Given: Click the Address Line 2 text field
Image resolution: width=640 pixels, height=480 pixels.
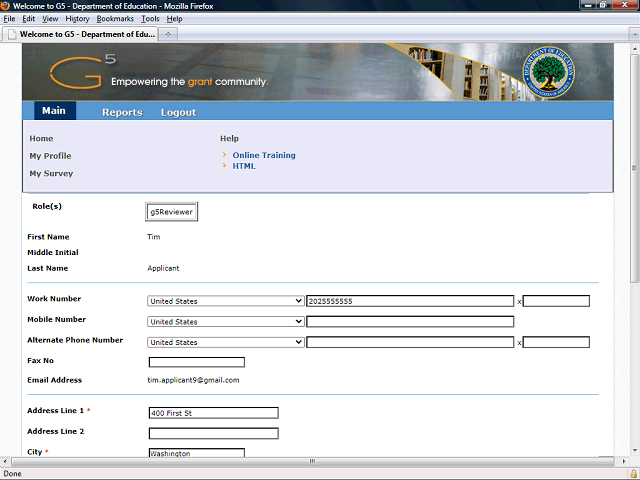Looking at the screenshot, I should tap(213, 433).
